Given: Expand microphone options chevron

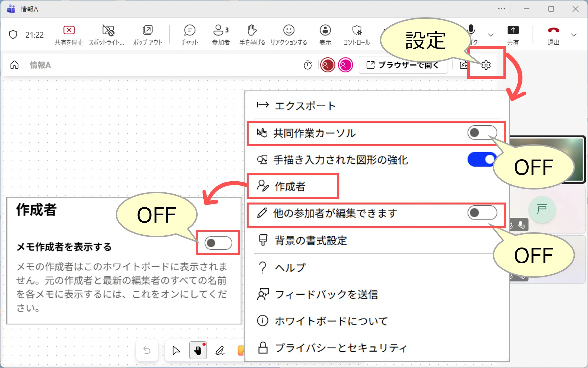Looking at the screenshot, I should pos(491,35).
